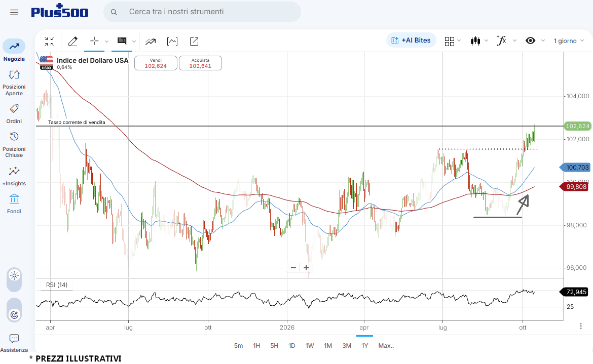The image size is (593, 364).
Task: Open the fx indicators icon
Action: (x=501, y=41)
